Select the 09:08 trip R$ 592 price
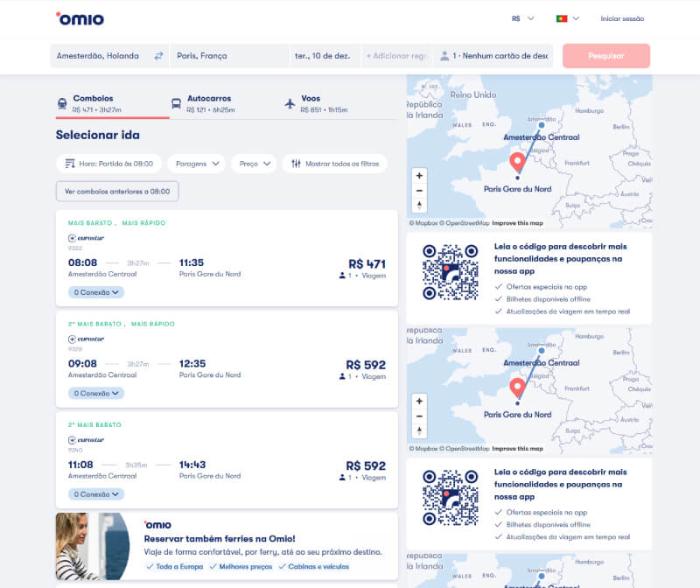 (x=366, y=365)
